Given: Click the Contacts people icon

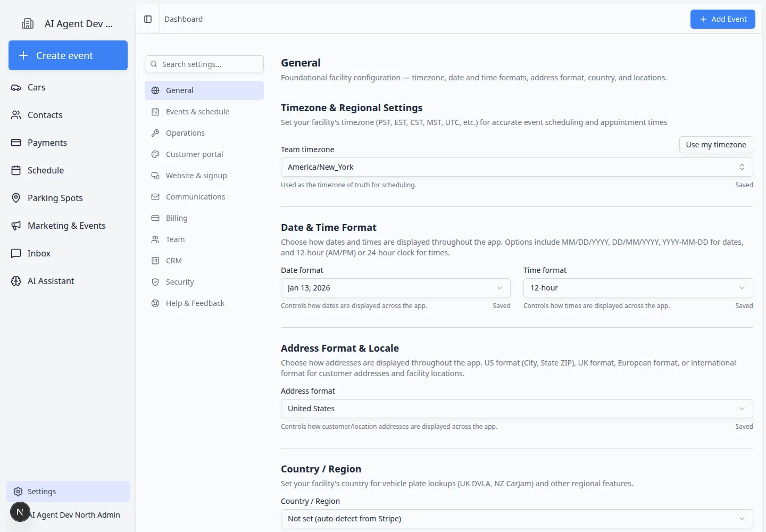Looking at the screenshot, I should pyautogui.click(x=16, y=115).
